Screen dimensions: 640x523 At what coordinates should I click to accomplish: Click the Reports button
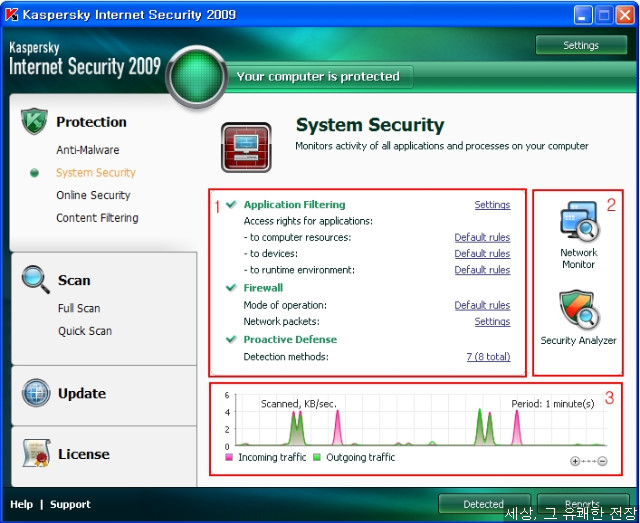pyautogui.click(x=583, y=504)
